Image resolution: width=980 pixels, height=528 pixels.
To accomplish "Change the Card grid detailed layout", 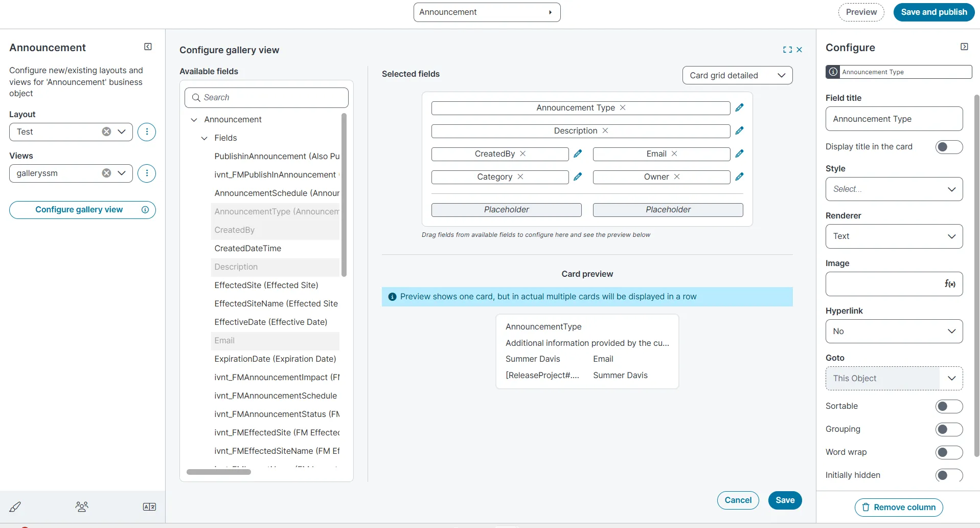I will (737, 75).
